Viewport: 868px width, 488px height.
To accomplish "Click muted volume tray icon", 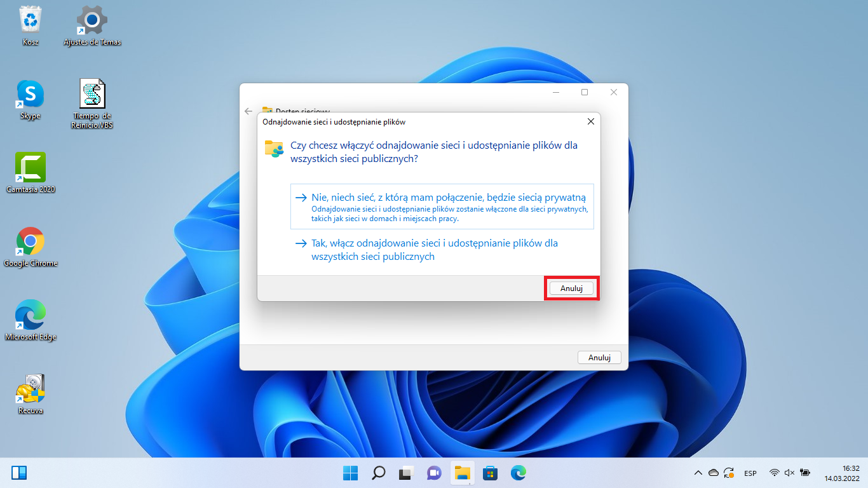I will pyautogui.click(x=790, y=473).
